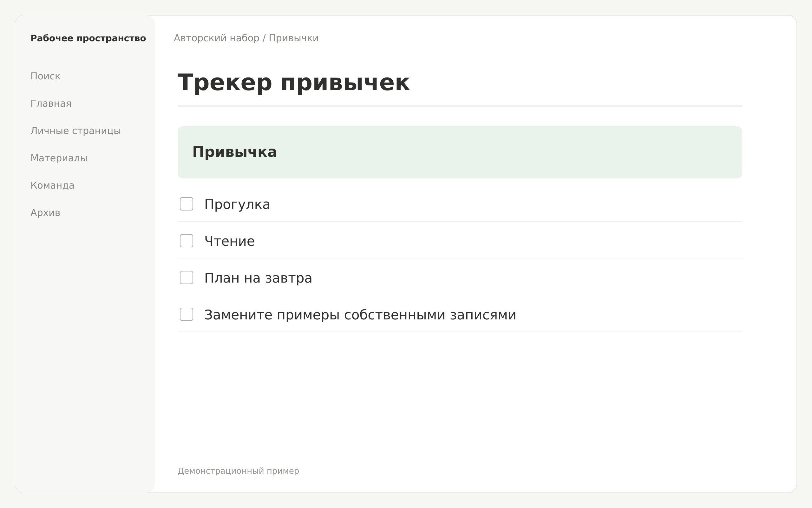Screen dimensions: 812x508
Task: Open Поиск in the sidebar
Action: click(45, 76)
